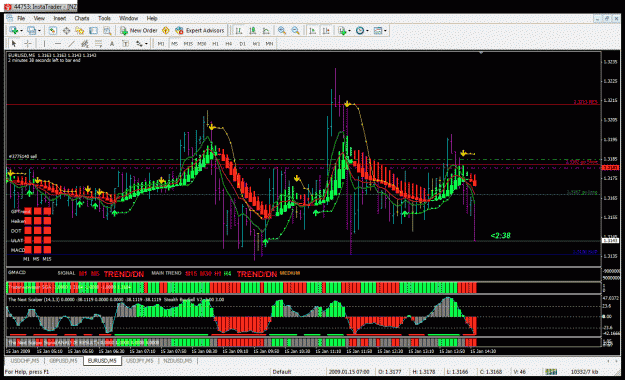Viewport: 625px width, 380px height.
Task: Click the 10332/7 kb traffic indicator
Action: tap(584, 372)
